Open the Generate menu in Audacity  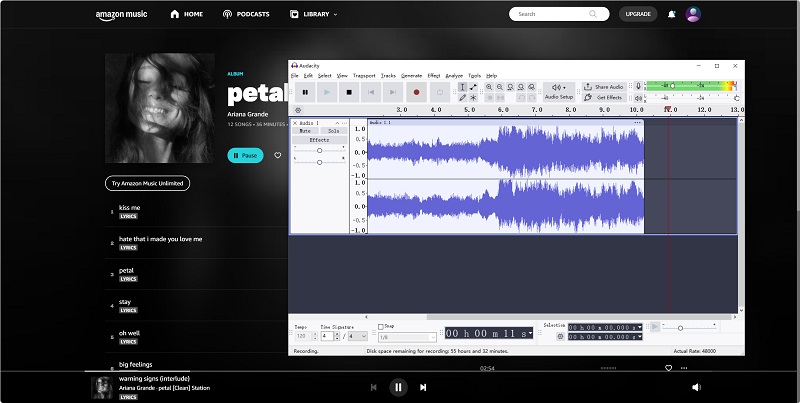(411, 75)
